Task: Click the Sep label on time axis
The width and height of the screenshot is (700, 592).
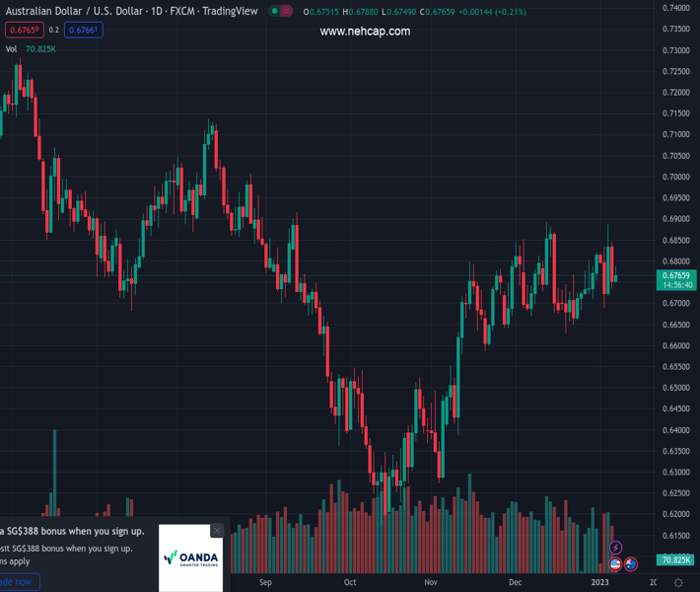Action: pyautogui.click(x=264, y=583)
